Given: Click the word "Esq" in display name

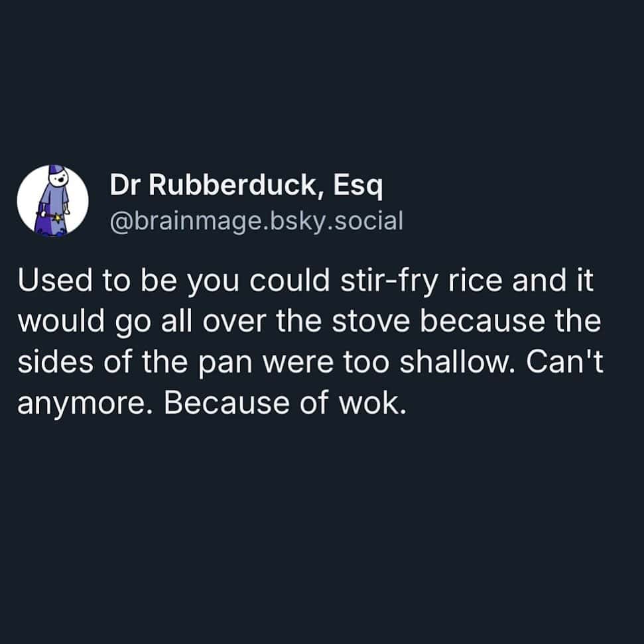Looking at the screenshot, I should [357, 186].
